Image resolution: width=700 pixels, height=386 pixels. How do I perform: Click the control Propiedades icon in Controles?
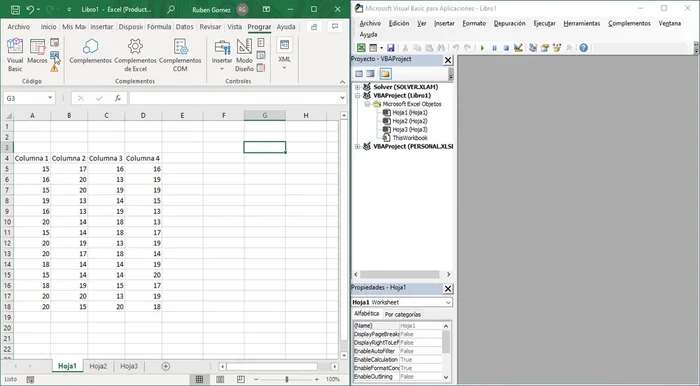tap(261, 42)
